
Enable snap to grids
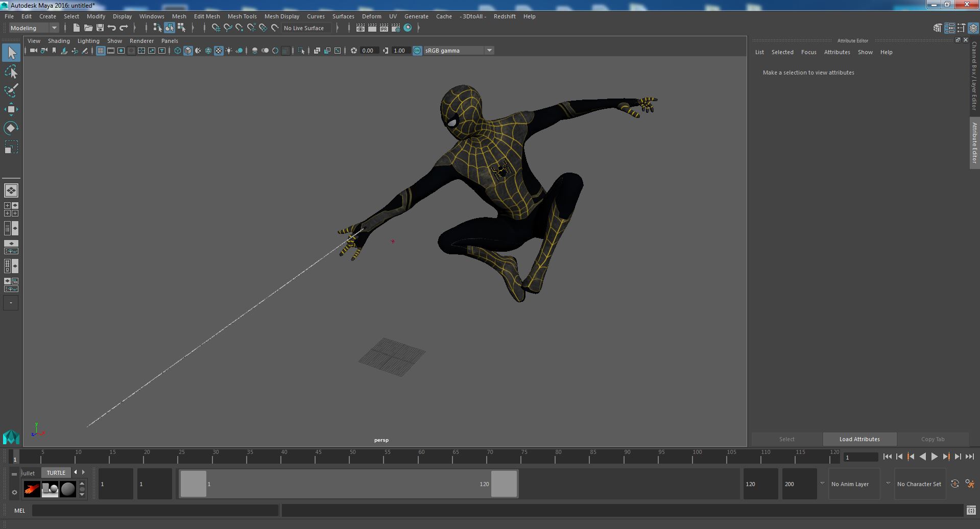click(x=216, y=28)
